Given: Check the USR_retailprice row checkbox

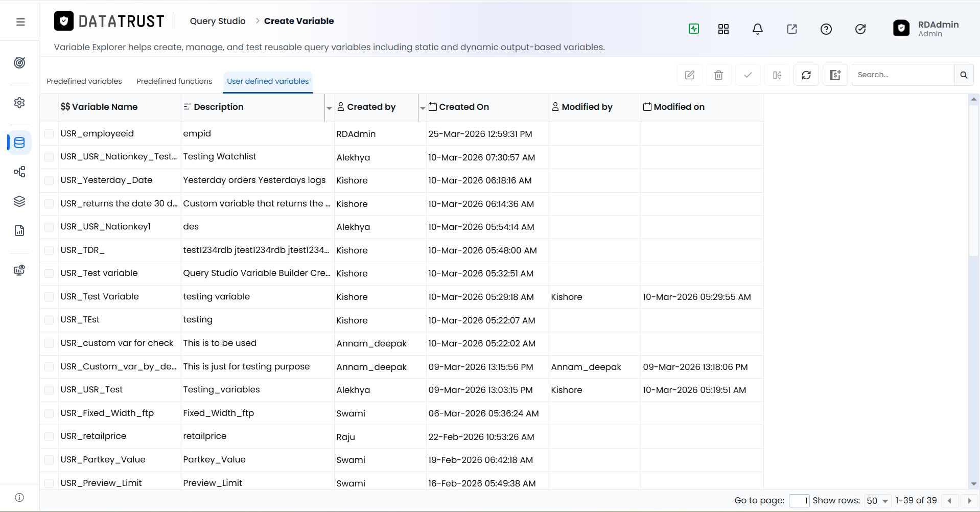Looking at the screenshot, I should tap(49, 436).
